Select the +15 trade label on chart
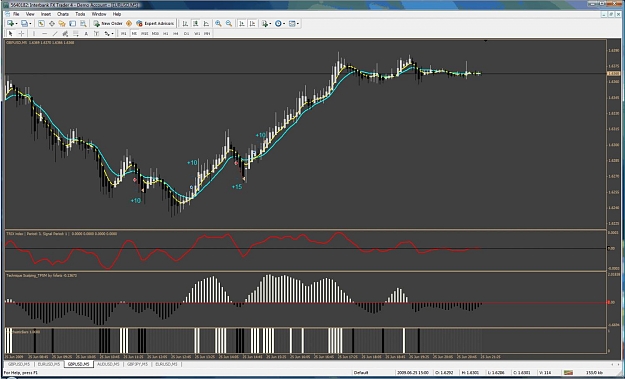Screen dimensions: 625x379 [x=237, y=187]
